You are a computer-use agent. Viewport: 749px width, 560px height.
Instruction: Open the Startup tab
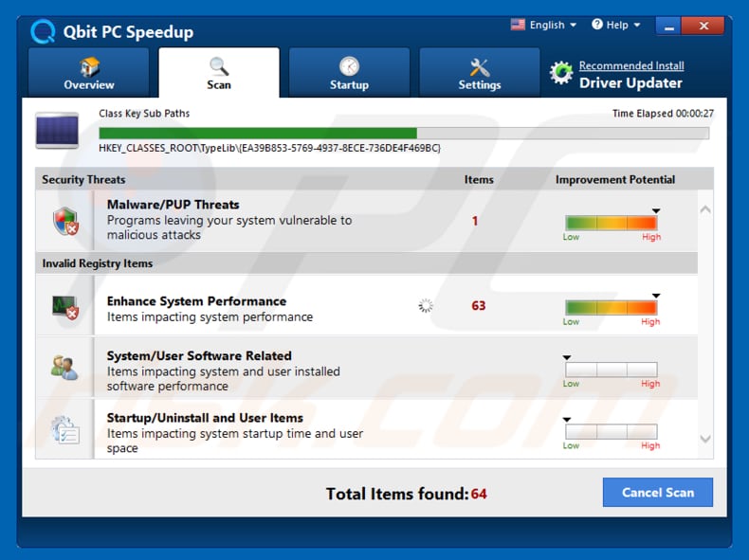click(x=349, y=72)
